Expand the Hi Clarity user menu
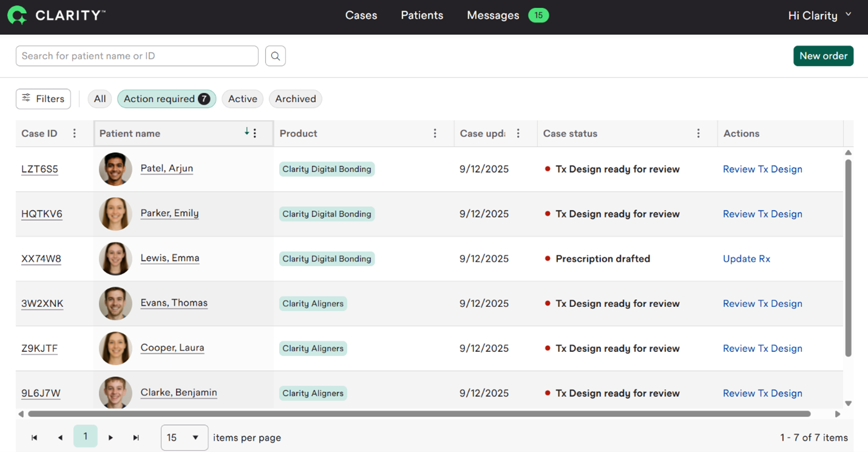This screenshot has width=868, height=452. tap(819, 16)
